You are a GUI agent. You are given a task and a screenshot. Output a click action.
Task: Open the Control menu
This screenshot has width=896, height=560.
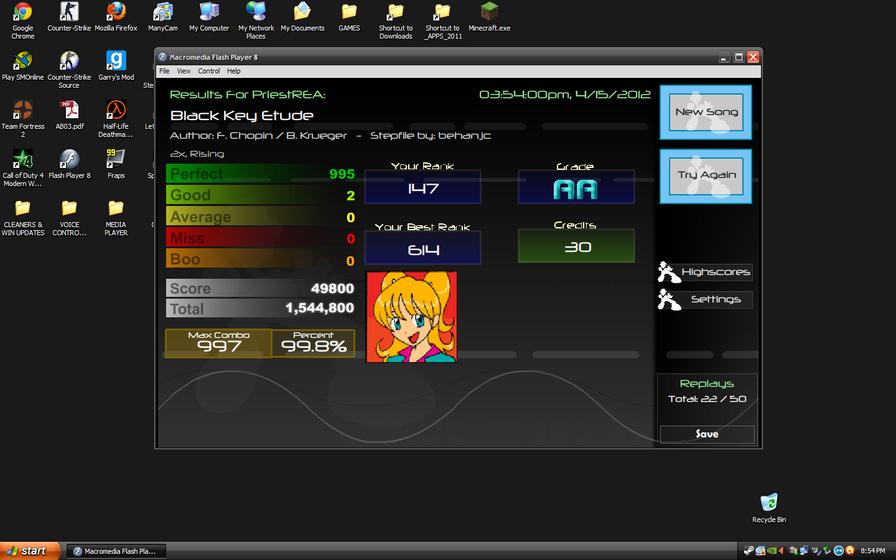point(209,71)
